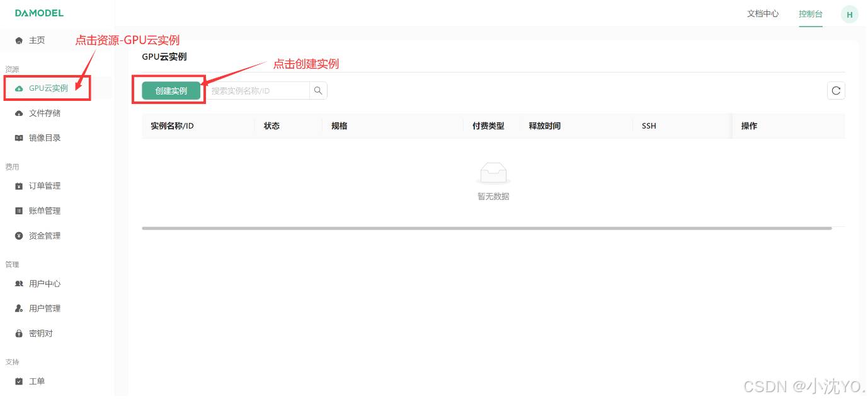Click the icon beside 工单
This screenshot has width=868, height=401.
(x=19, y=381)
